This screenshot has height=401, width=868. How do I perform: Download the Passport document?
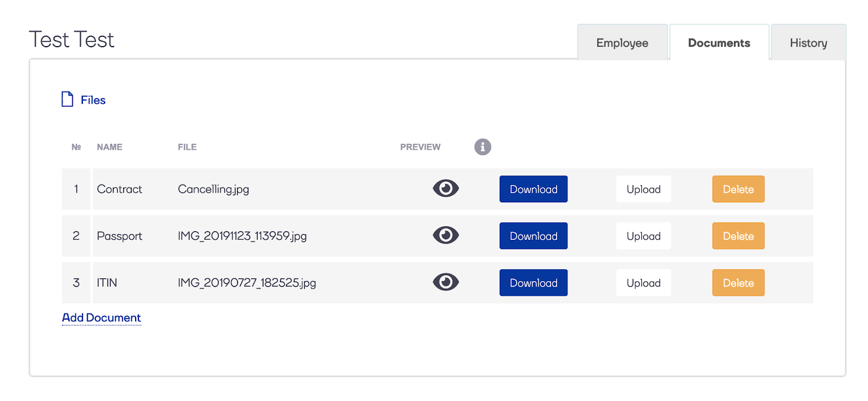533,236
